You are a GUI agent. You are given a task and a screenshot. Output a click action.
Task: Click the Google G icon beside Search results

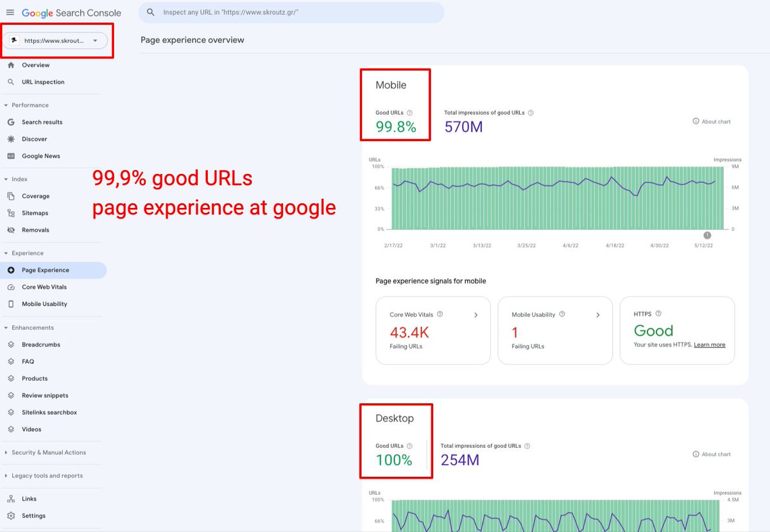[x=11, y=122]
